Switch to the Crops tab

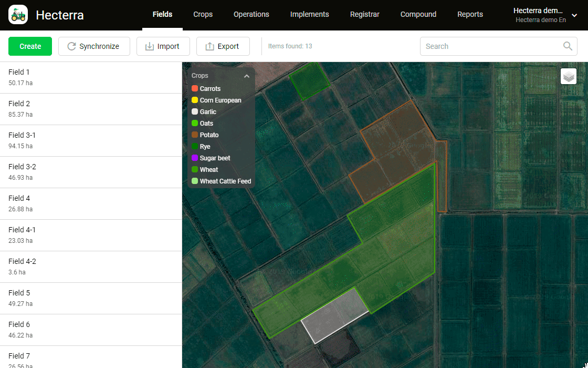(x=203, y=15)
